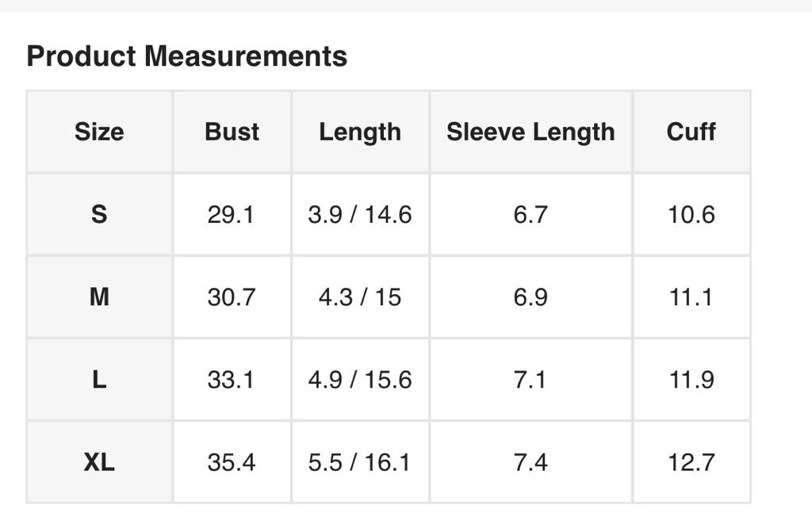Click the Length column header

(x=360, y=132)
